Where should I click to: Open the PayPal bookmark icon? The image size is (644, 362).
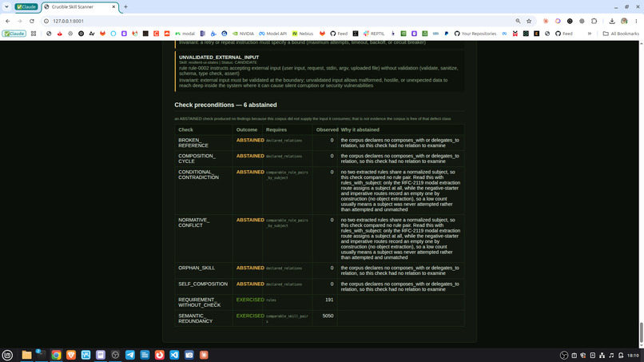coord(447,34)
